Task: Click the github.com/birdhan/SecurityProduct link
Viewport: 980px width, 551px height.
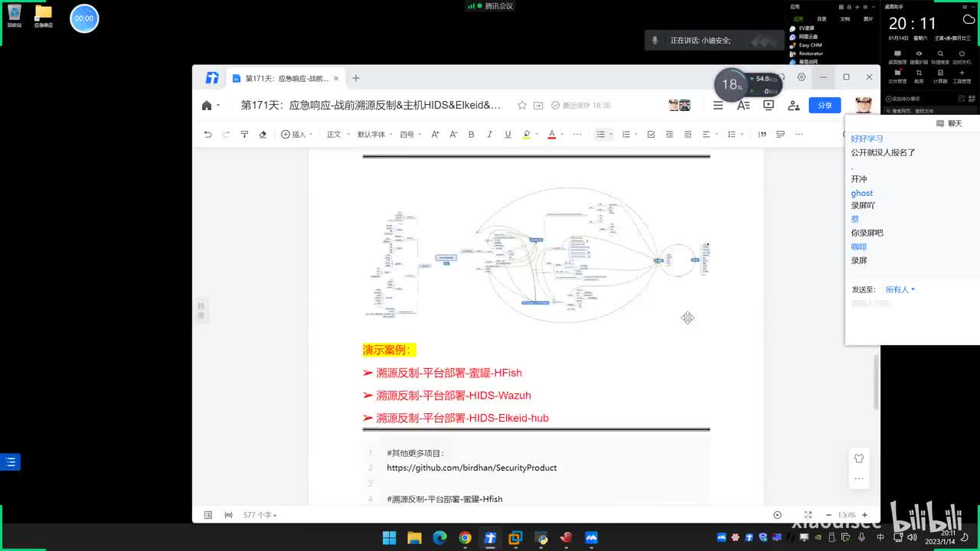Action: coord(472,468)
